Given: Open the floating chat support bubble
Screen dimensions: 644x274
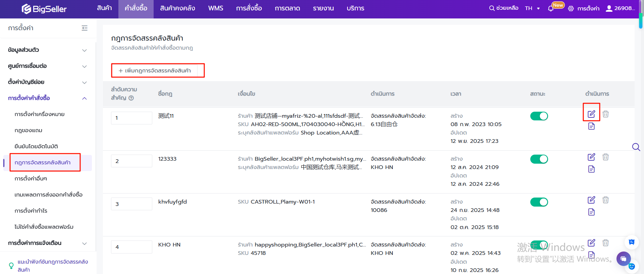Looking at the screenshot, I should (x=623, y=259).
